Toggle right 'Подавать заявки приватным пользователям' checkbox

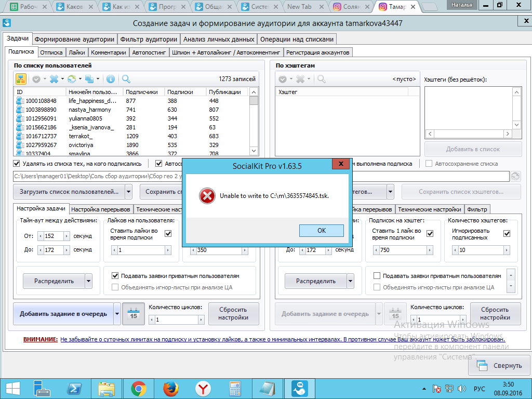[x=377, y=275]
